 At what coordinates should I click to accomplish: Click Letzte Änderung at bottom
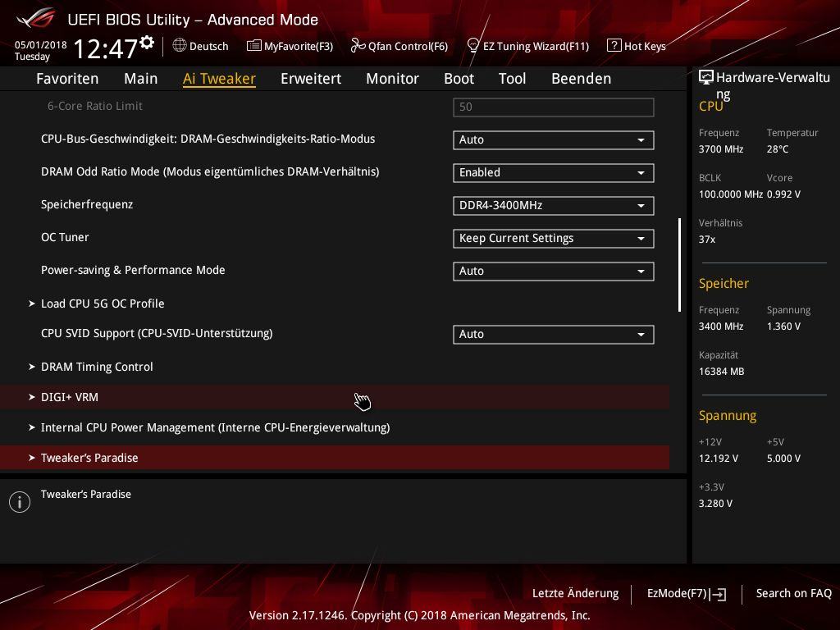coord(575,594)
